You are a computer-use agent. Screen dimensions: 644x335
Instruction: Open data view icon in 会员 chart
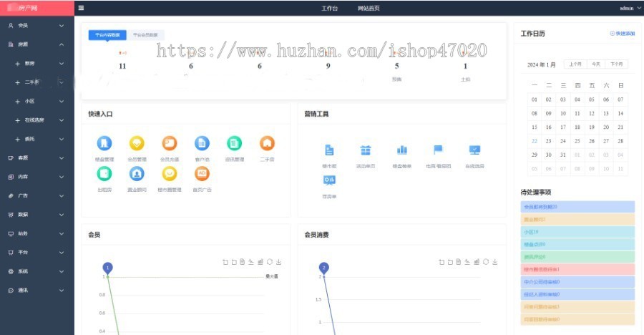coord(243,262)
